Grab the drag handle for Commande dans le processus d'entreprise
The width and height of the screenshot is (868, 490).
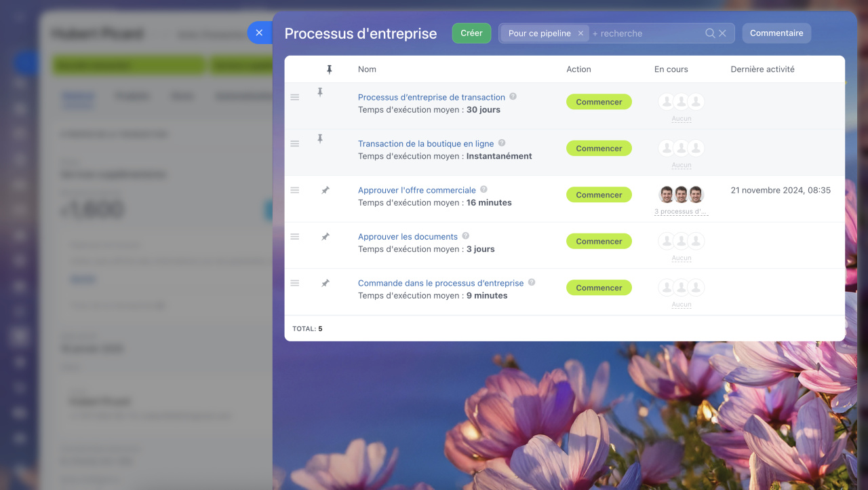pyautogui.click(x=295, y=283)
